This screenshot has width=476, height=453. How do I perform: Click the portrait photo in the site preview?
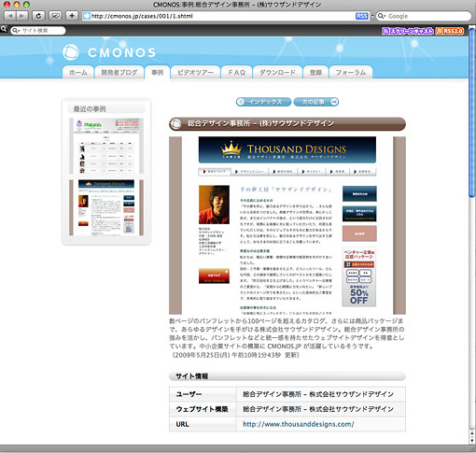click(x=214, y=205)
